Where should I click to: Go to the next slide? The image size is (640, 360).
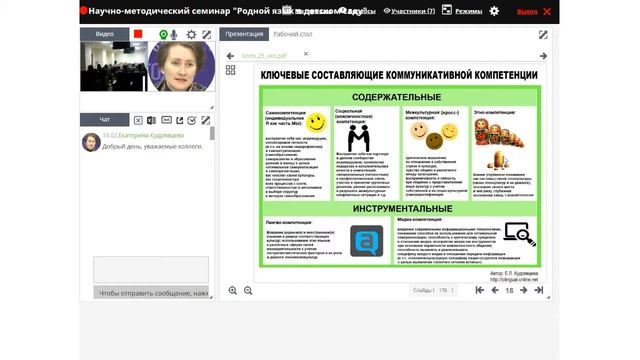pos(523,290)
